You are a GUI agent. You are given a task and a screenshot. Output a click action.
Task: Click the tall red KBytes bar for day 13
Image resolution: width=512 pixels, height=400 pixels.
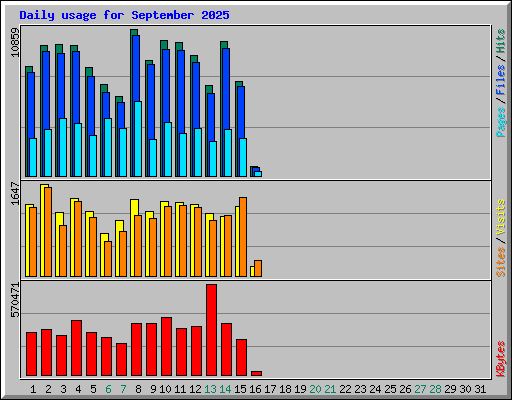tap(211, 330)
